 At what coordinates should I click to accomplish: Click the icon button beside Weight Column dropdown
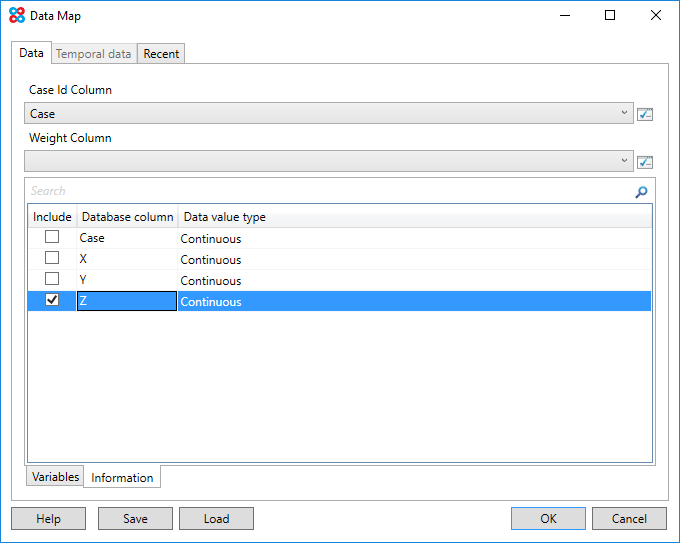(645, 162)
